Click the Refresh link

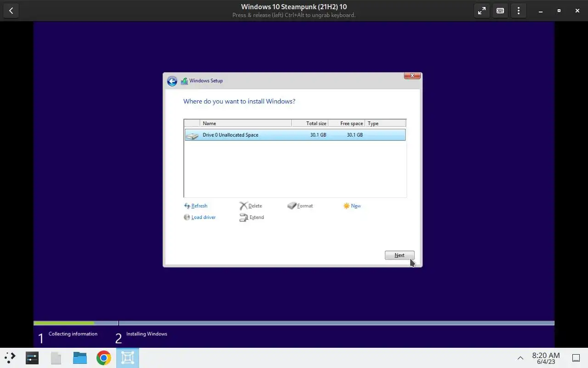[199, 206]
